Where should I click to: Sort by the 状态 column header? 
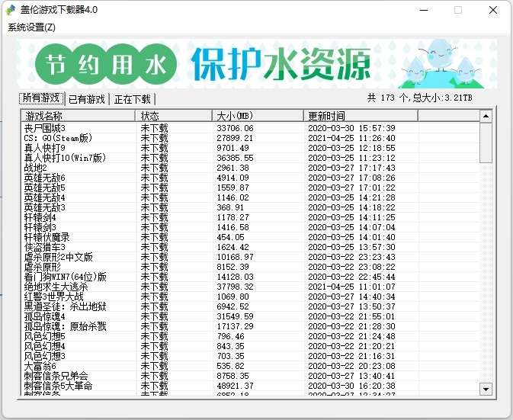[174, 116]
